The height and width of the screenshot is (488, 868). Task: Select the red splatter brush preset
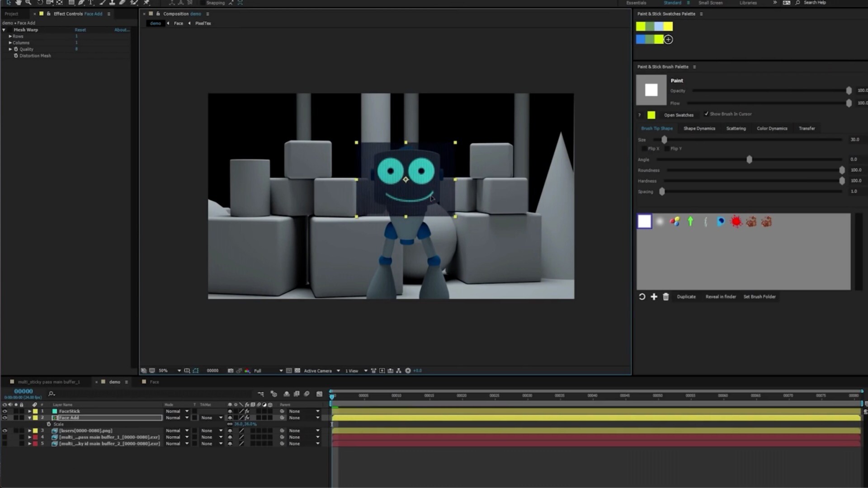pos(736,221)
